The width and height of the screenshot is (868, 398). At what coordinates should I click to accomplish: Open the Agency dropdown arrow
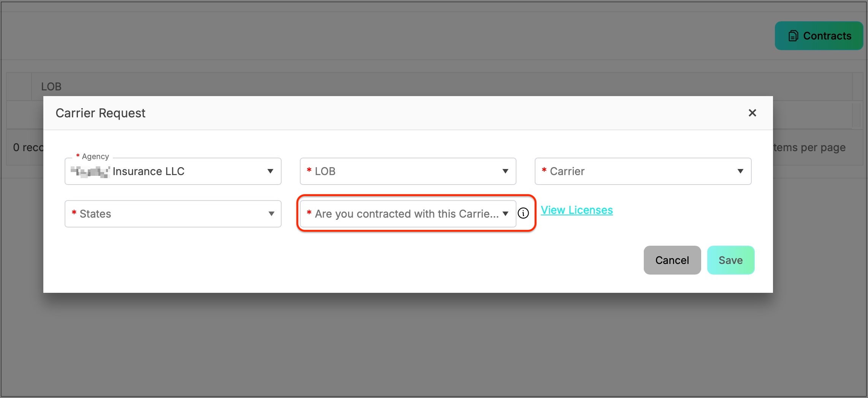(270, 171)
